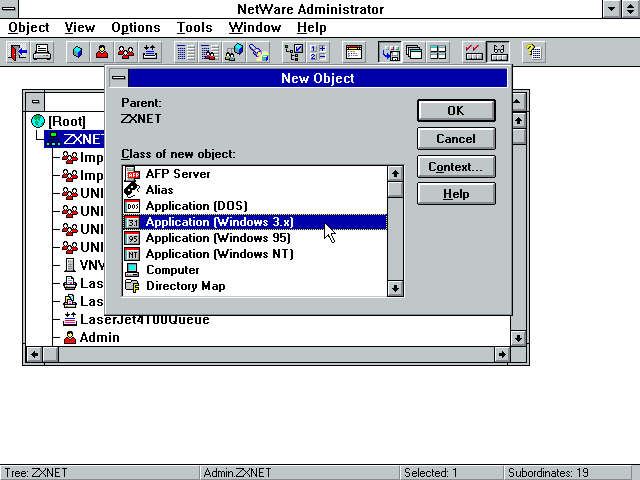Cancel the New Object dialog
The width and height of the screenshot is (640, 480).
(456, 139)
